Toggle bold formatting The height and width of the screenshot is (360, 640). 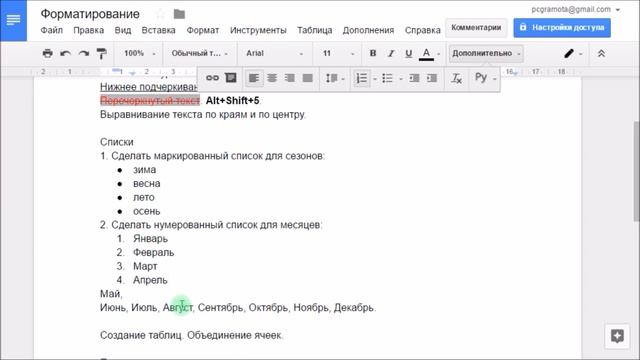click(373, 53)
